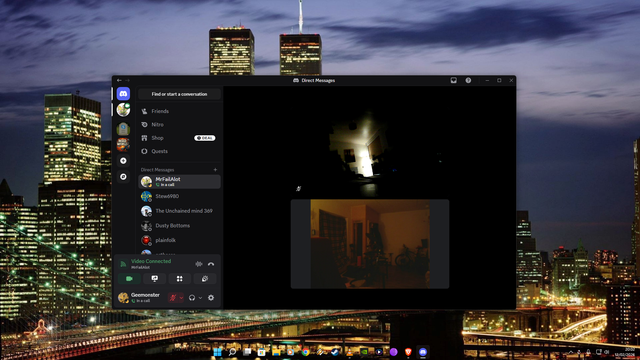Open The Unchained mind 369 conversation
Image resolution: width=640 pixels, height=360 pixels.
(180, 211)
